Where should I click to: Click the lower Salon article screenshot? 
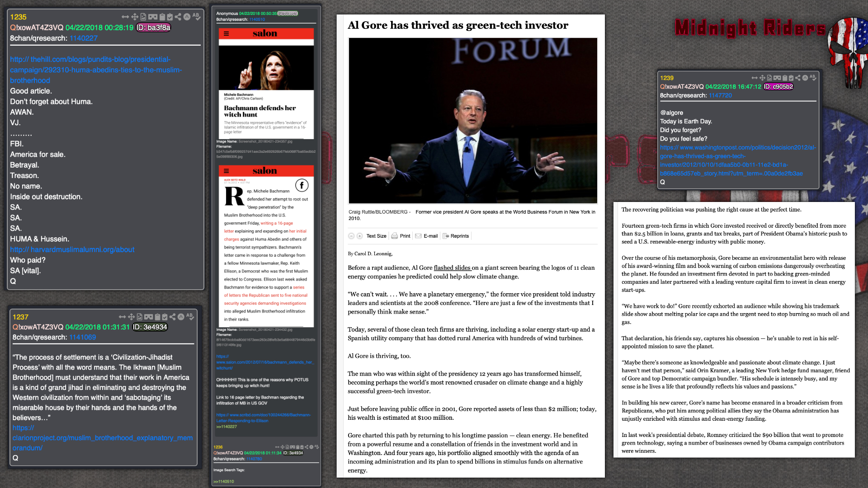[x=266, y=246]
